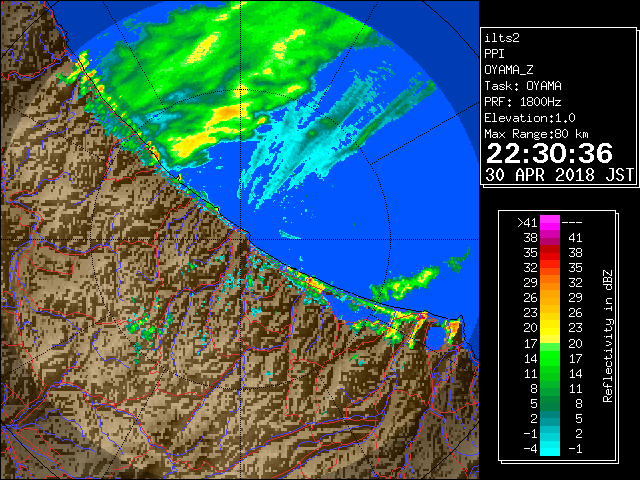Select the 'OYAMA_Z' product label
The image size is (640, 480).
click(x=509, y=70)
